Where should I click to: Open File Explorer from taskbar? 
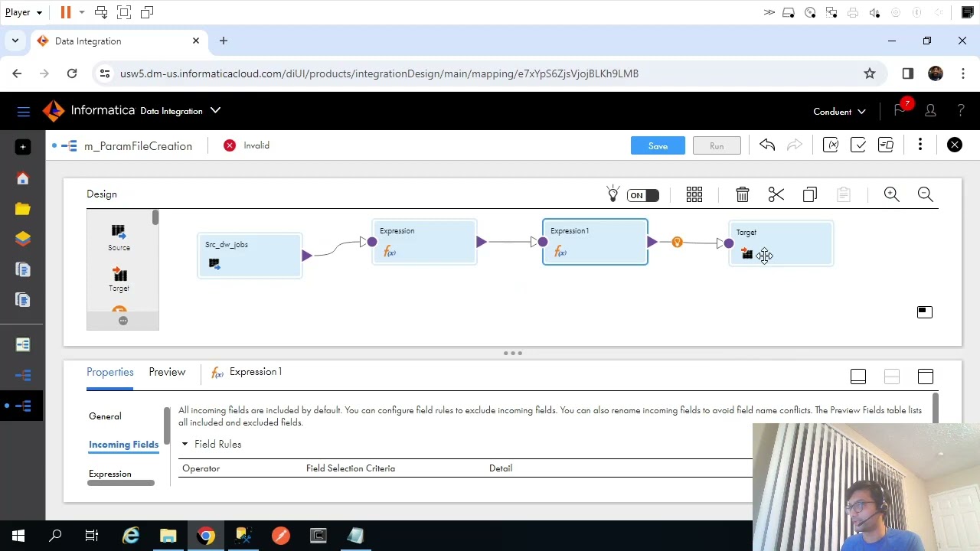tap(168, 536)
